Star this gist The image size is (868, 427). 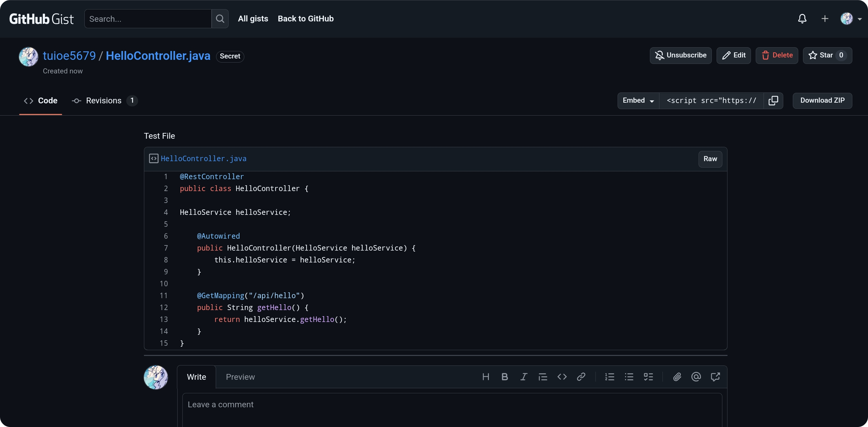point(821,55)
